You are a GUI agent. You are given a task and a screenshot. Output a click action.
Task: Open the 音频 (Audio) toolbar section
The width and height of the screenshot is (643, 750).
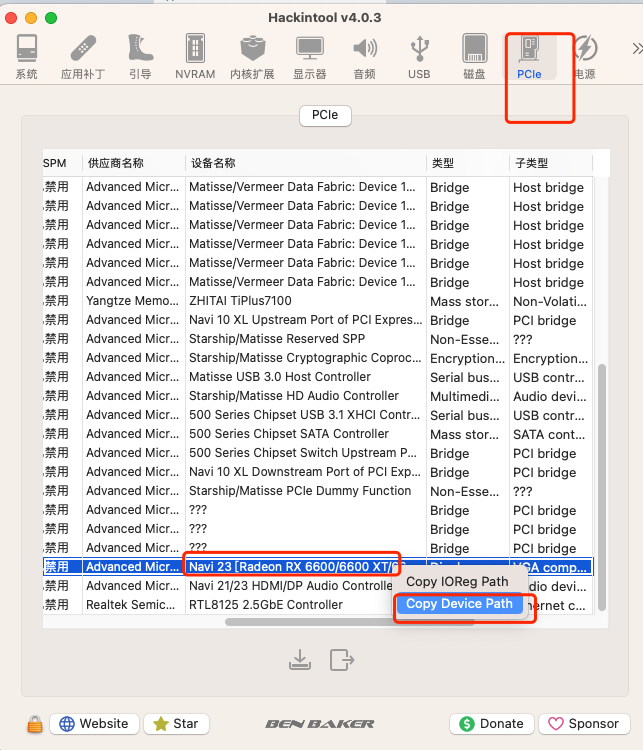[x=365, y=56]
